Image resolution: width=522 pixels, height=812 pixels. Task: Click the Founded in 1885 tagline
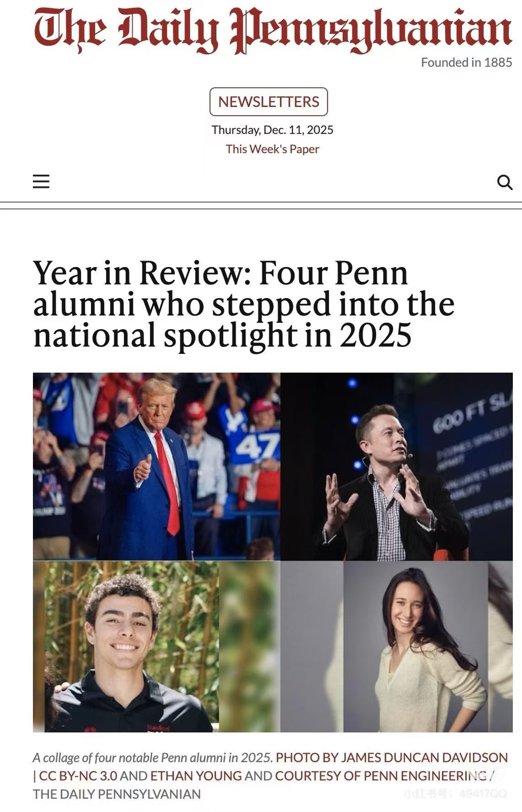pyautogui.click(x=466, y=62)
